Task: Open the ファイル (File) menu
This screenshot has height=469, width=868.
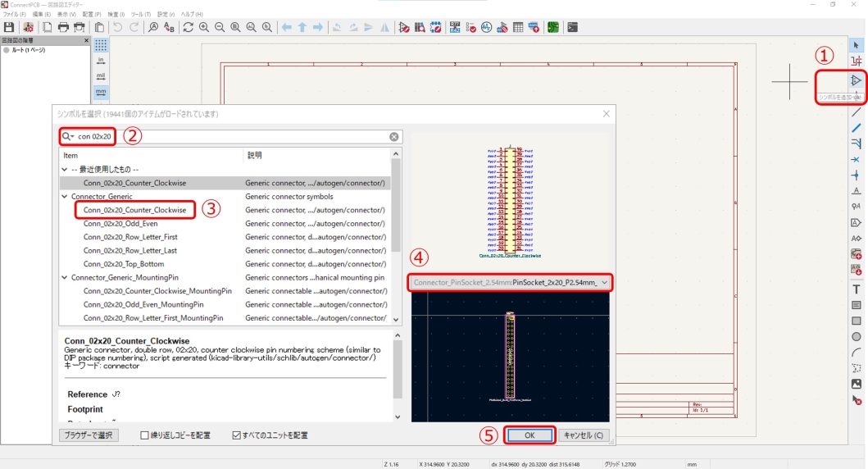Action: coord(15,15)
